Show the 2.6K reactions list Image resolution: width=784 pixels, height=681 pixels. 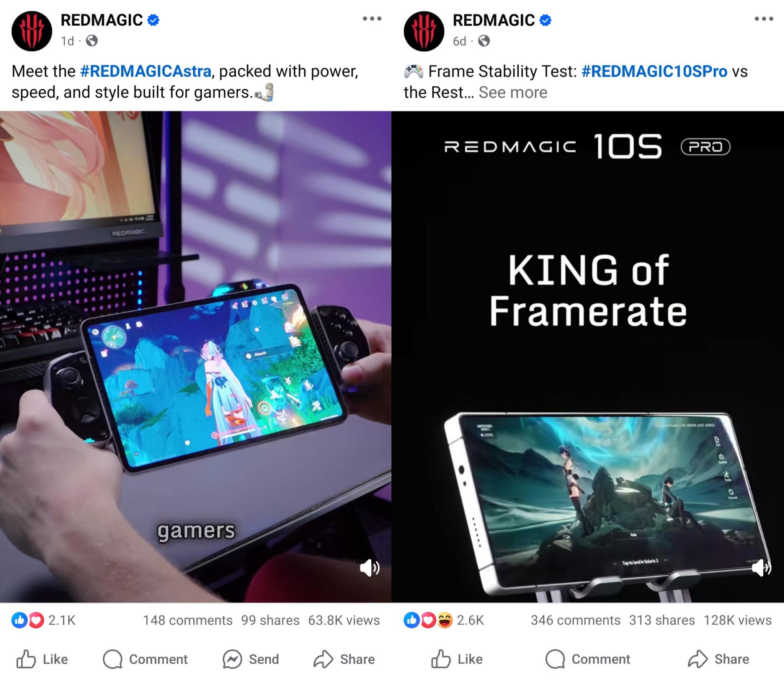[x=444, y=620]
